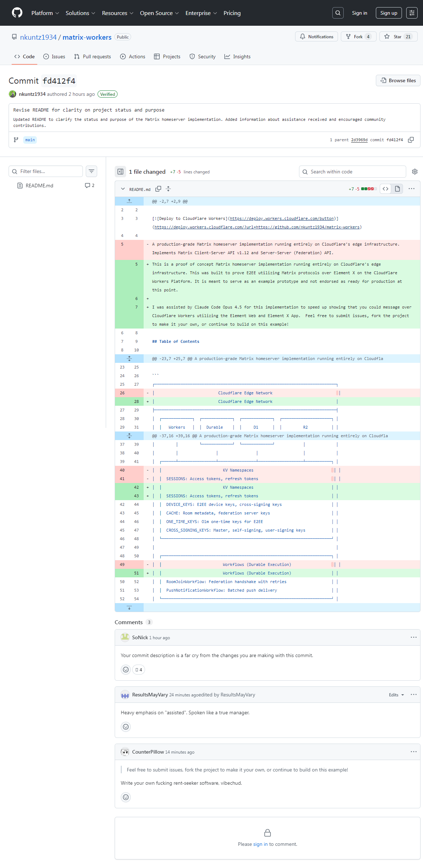Open diff view settings gear
Viewport: 423px width, 868px height.
(x=415, y=172)
